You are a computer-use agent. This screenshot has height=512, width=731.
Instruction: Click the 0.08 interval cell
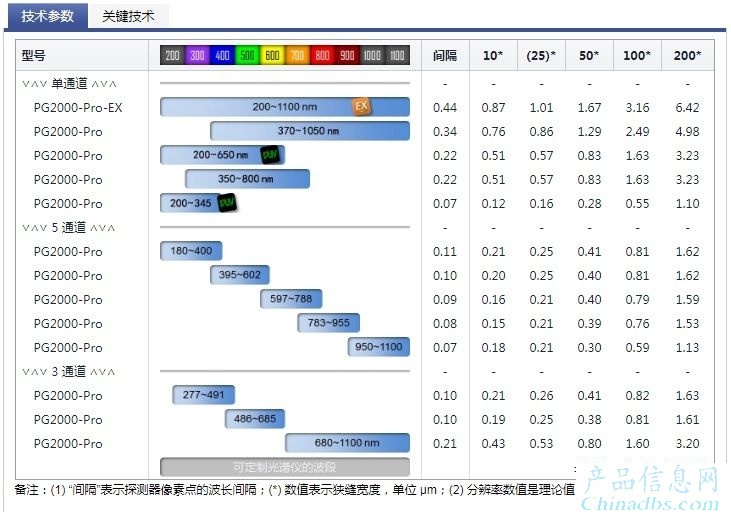445,324
